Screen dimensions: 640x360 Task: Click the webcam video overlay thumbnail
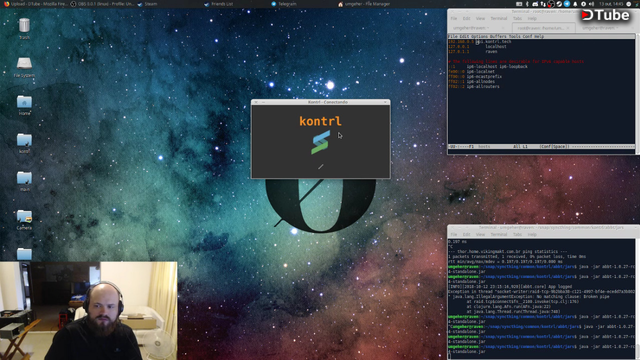click(89, 311)
